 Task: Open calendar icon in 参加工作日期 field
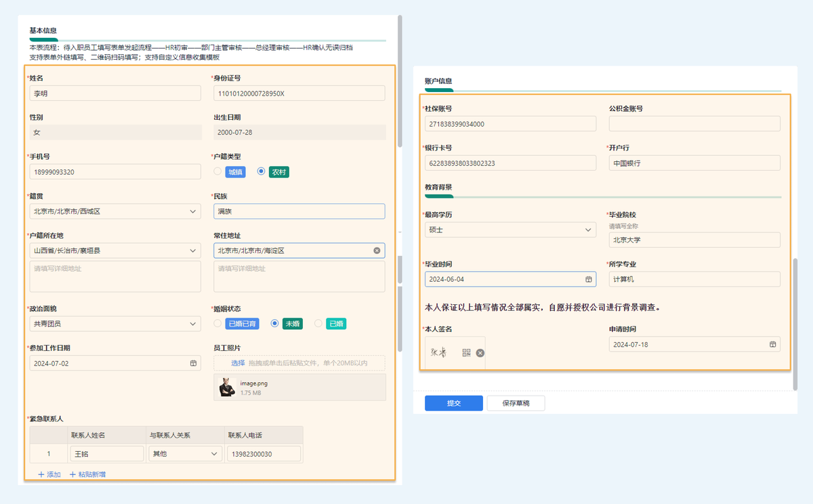click(193, 364)
